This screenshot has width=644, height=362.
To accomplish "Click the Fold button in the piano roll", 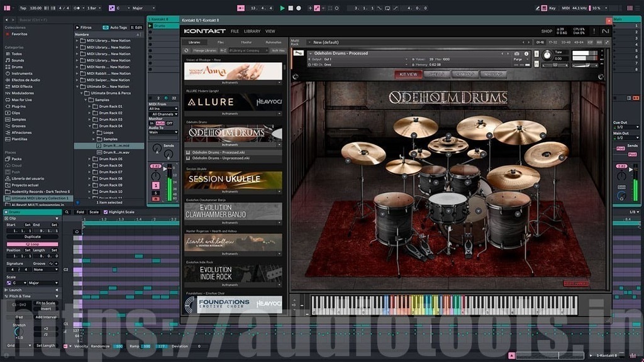I will [x=80, y=212].
